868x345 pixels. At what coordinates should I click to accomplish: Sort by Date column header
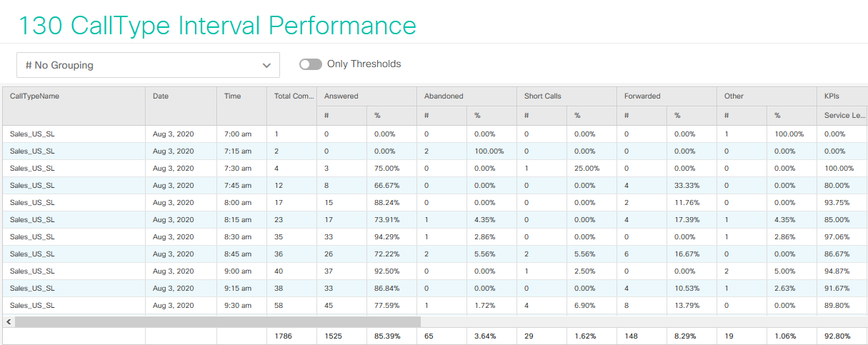(161, 96)
